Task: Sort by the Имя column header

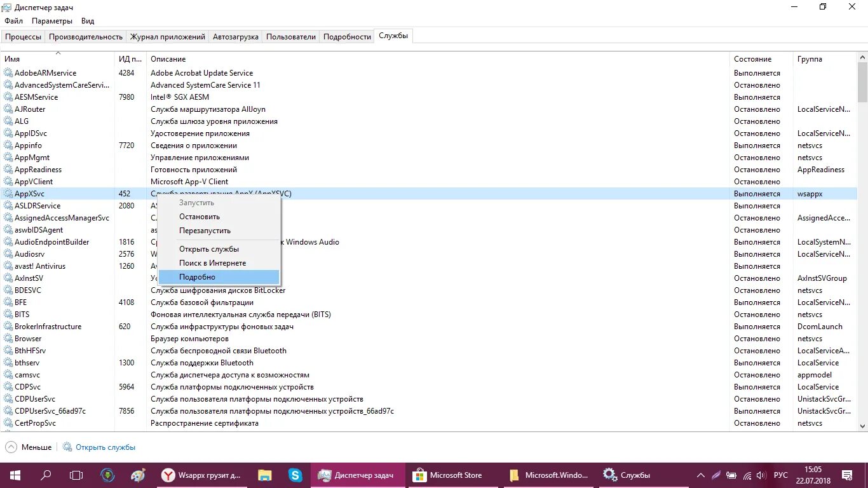Action: tap(57, 59)
